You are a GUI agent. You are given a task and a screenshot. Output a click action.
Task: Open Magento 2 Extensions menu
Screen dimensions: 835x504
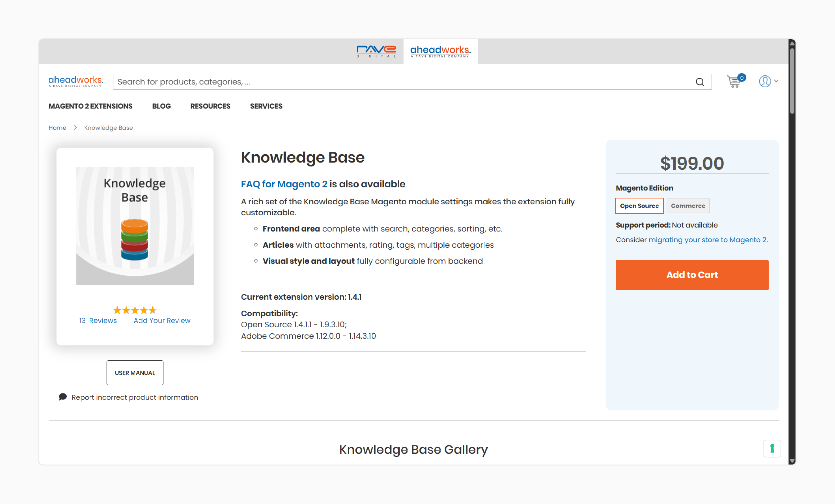coord(90,106)
